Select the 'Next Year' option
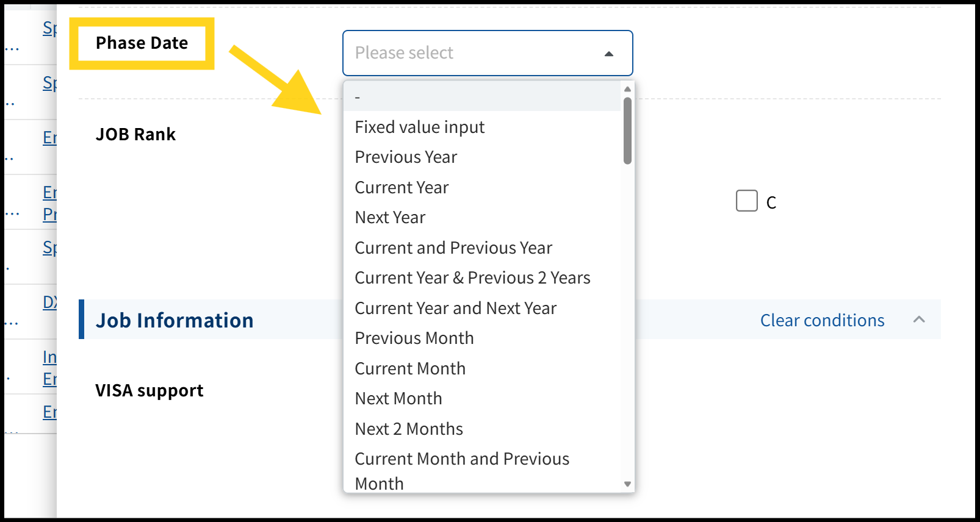 [390, 218]
